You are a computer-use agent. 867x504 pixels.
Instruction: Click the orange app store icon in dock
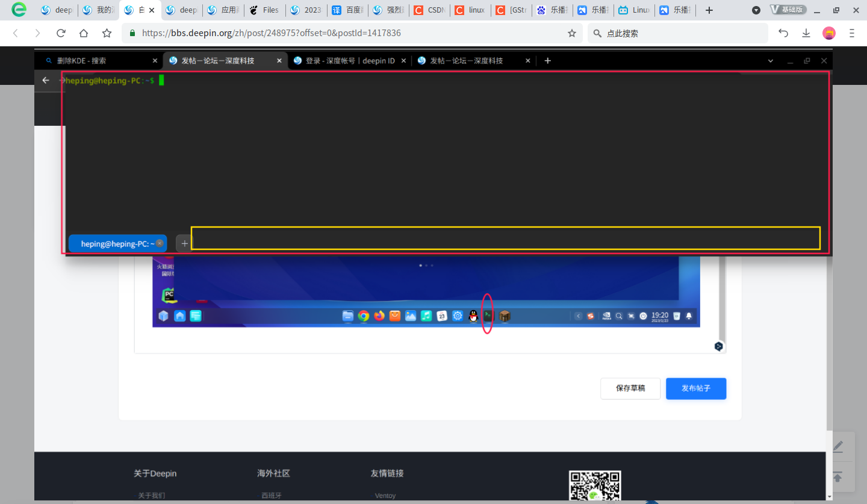[395, 316]
